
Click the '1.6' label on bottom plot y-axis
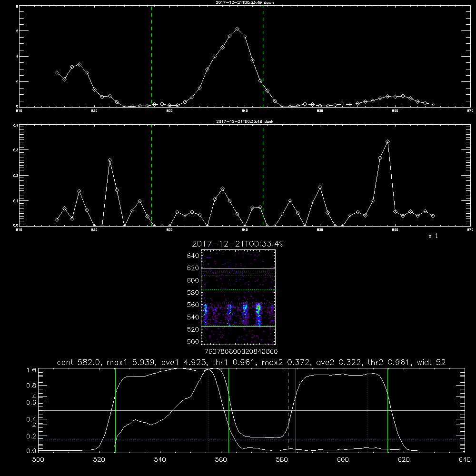pos(31,370)
